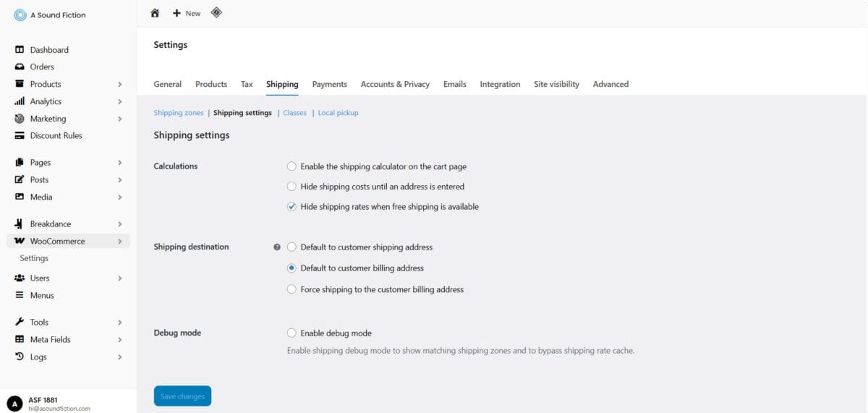Expand the Meta Fields submenu chevron

point(120,340)
